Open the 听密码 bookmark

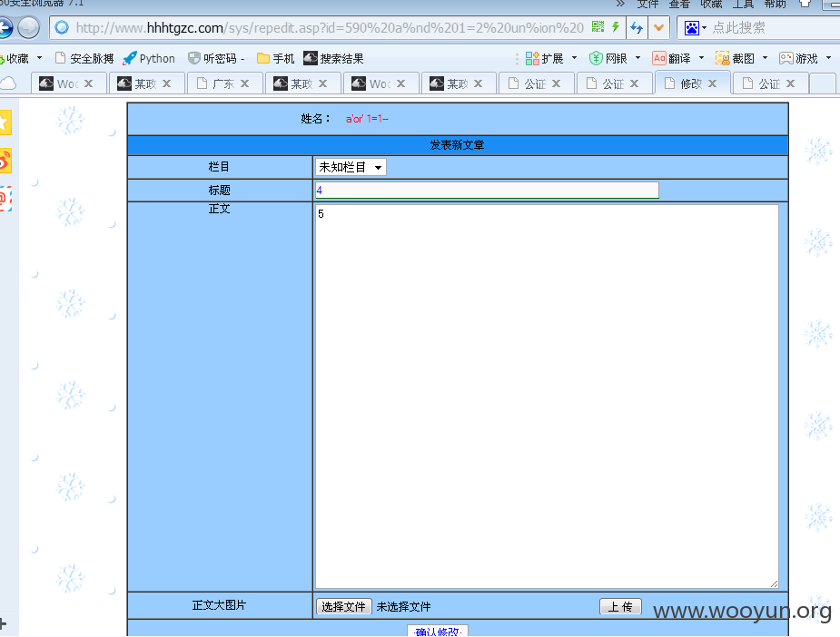coord(216,58)
